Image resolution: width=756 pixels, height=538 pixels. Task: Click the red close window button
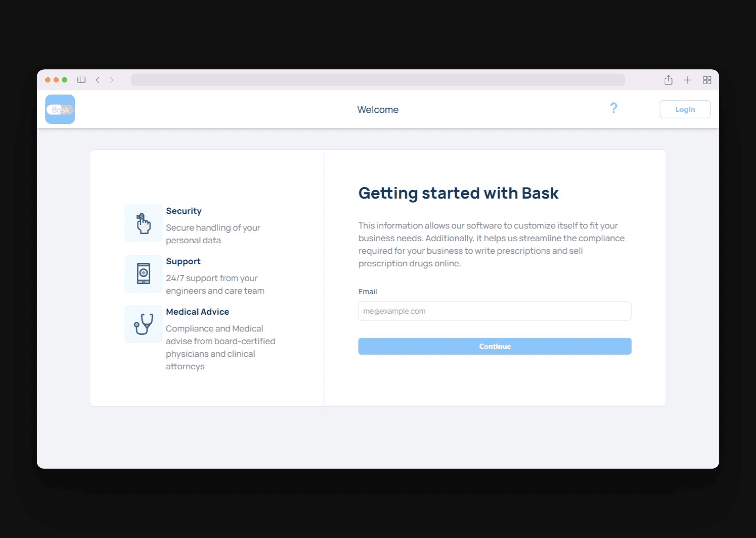click(48, 80)
